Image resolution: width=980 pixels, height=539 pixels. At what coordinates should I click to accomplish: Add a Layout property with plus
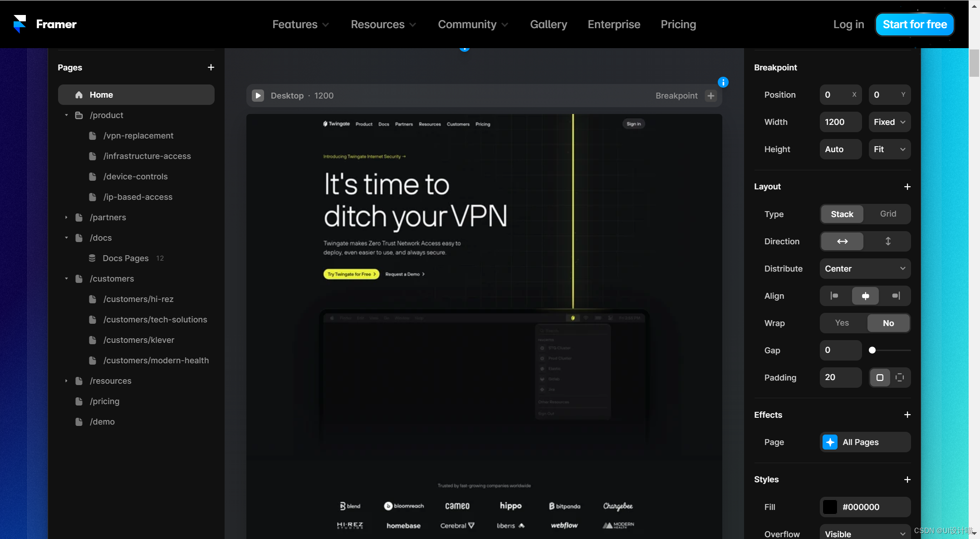coord(907,187)
